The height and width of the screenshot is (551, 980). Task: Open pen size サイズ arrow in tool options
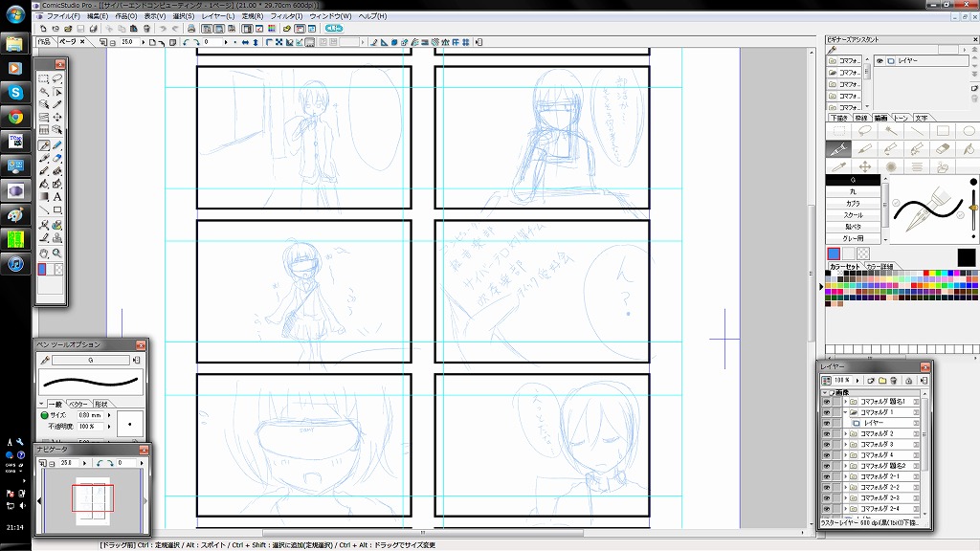109,415
